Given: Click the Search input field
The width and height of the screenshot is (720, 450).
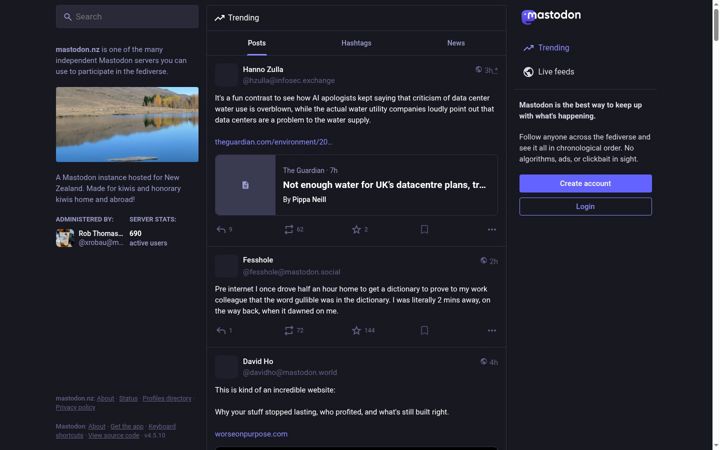Looking at the screenshot, I should [x=127, y=17].
